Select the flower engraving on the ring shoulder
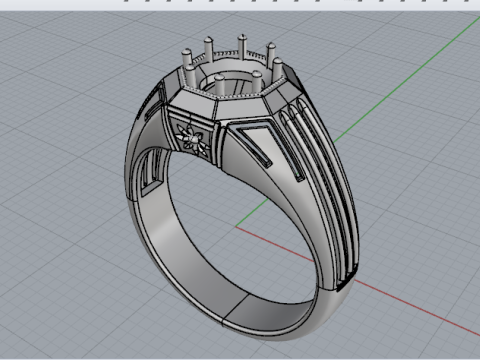Viewport: 480px width, 360px height. pyautogui.click(x=193, y=139)
